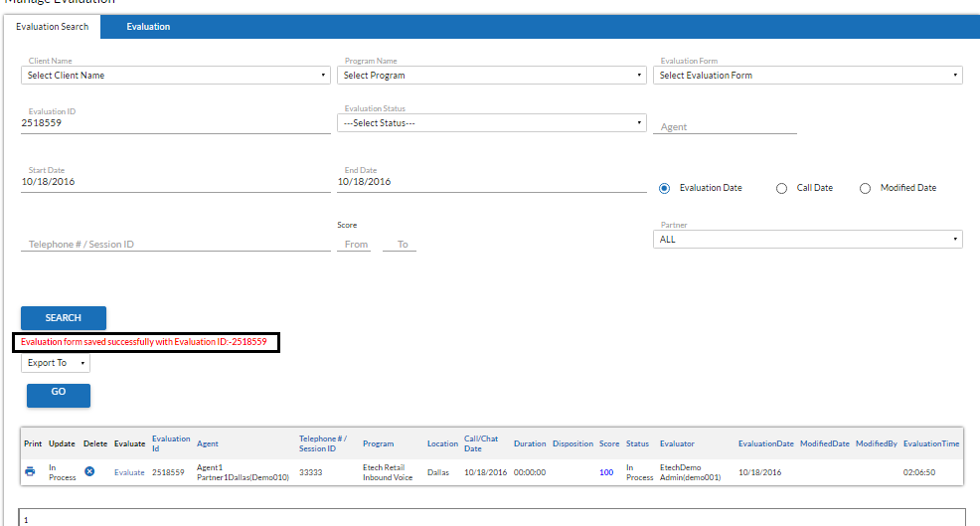Sort by Score column header

pyautogui.click(x=609, y=443)
